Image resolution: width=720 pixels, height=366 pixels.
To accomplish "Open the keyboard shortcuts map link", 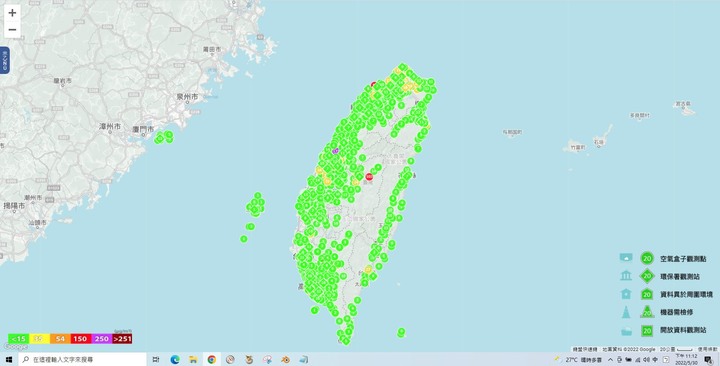I will pos(585,349).
